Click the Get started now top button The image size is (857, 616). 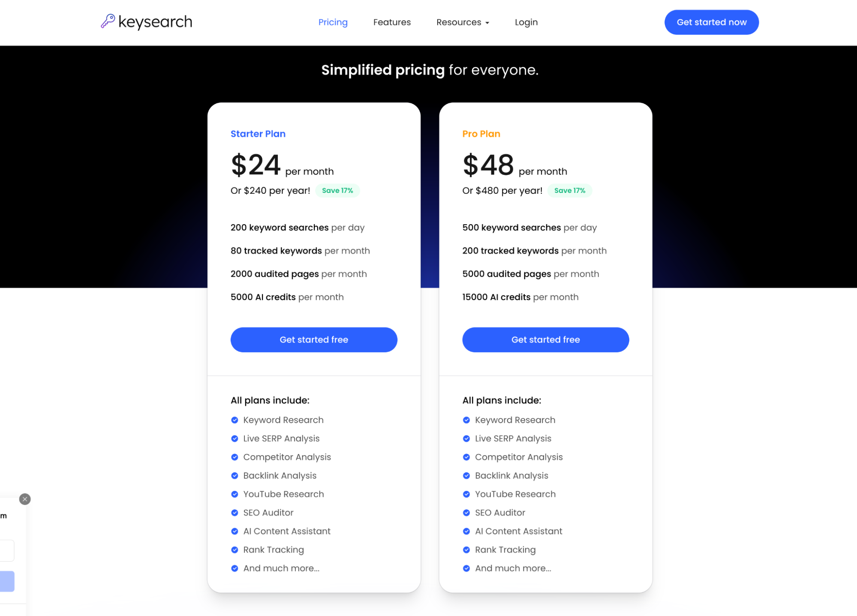coord(711,22)
